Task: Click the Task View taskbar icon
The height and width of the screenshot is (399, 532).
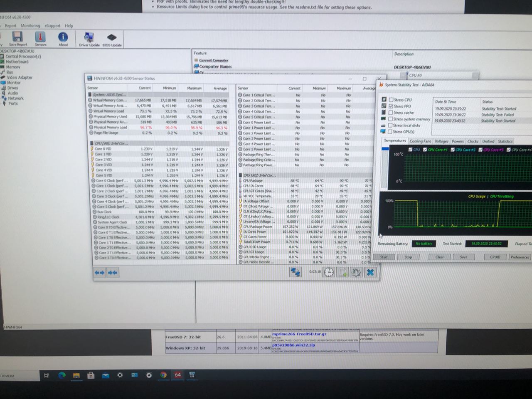Action: (x=47, y=375)
